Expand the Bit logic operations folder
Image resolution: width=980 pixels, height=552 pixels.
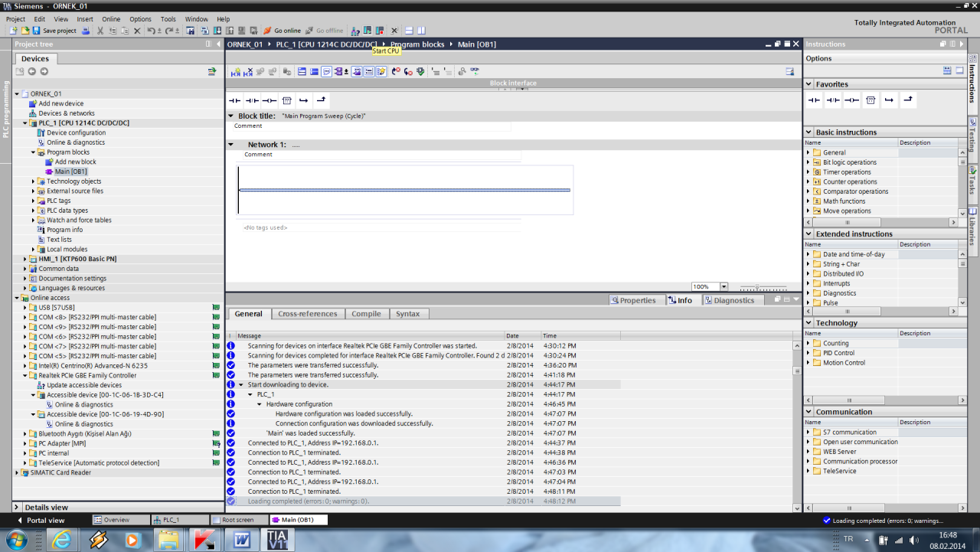[x=808, y=162]
